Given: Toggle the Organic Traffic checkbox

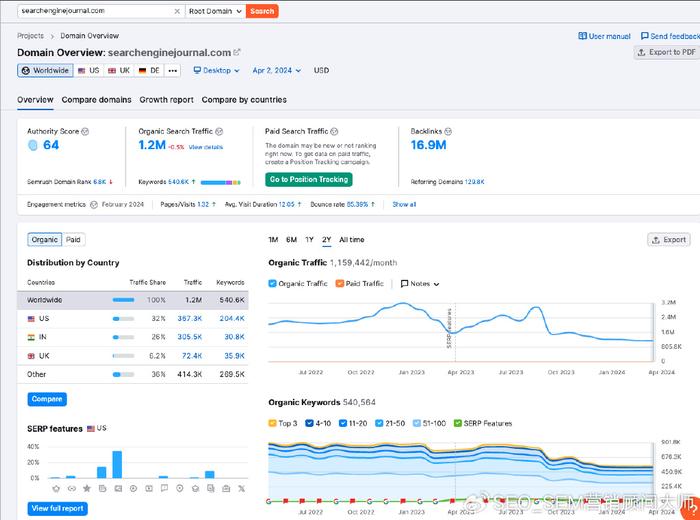Looking at the screenshot, I should click(x=272, y=283).
